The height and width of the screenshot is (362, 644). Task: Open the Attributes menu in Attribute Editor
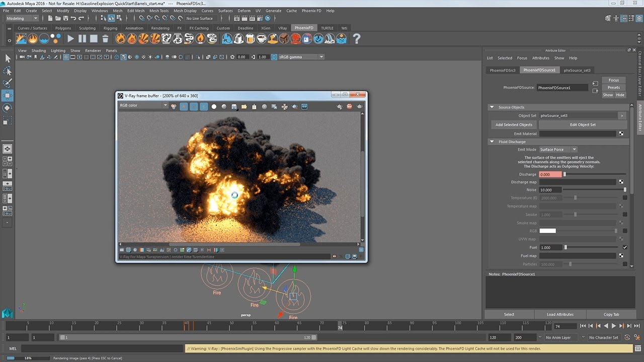tap(541, 58)
